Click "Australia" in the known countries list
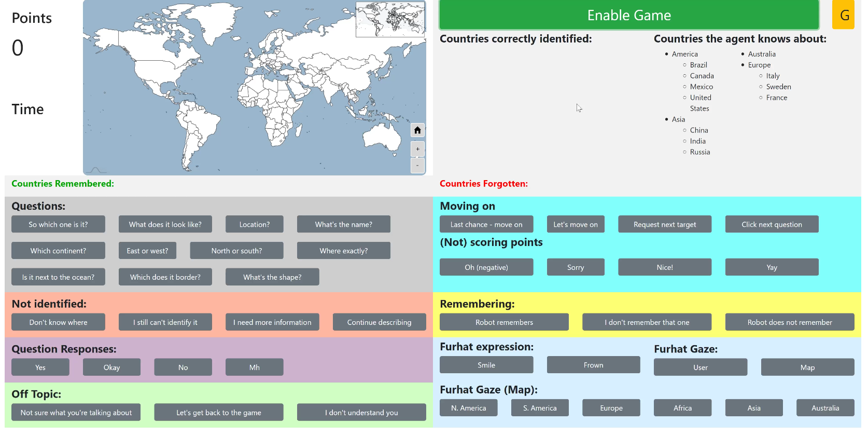868x436 pixels. click(762, 54)
